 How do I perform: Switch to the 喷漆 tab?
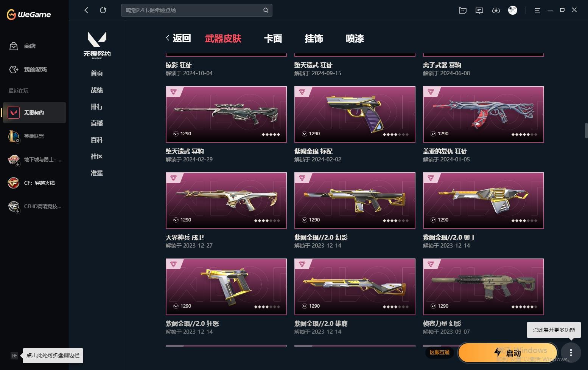point(355,39)
